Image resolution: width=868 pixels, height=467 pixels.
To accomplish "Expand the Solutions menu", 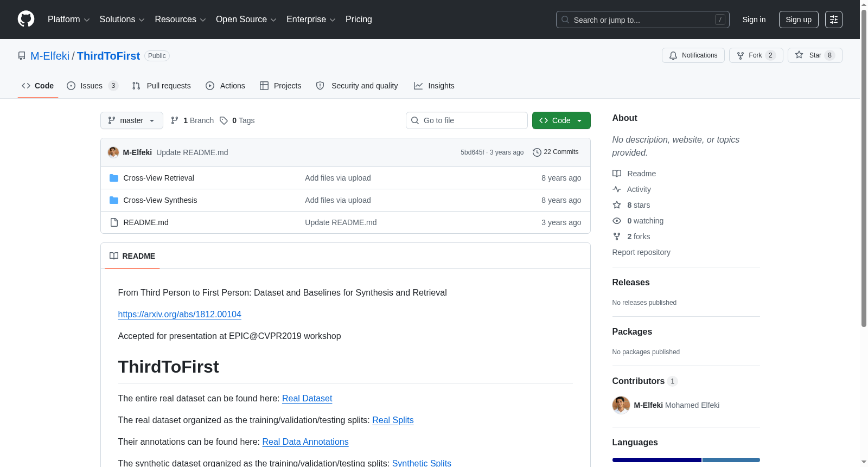I will (x=122, y=20).
